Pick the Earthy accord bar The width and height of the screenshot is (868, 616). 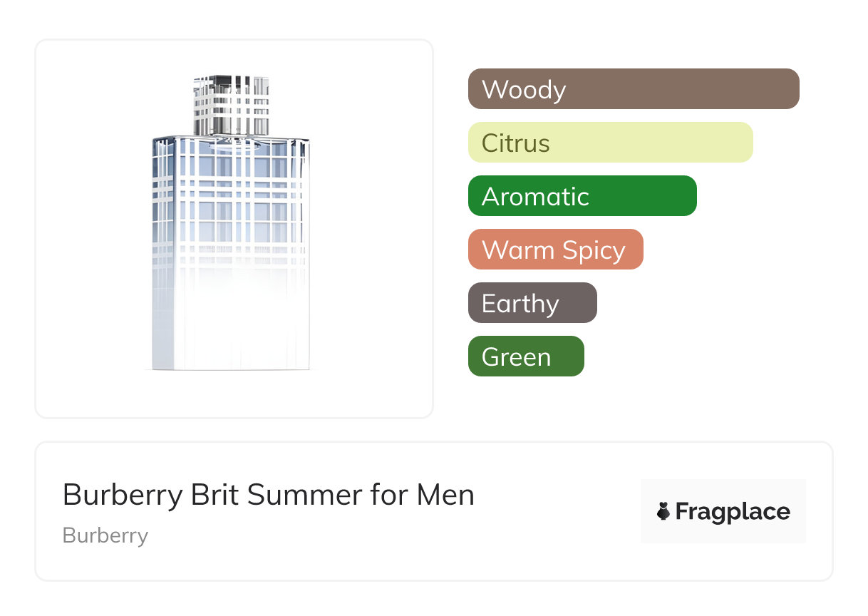coord(532,303)
